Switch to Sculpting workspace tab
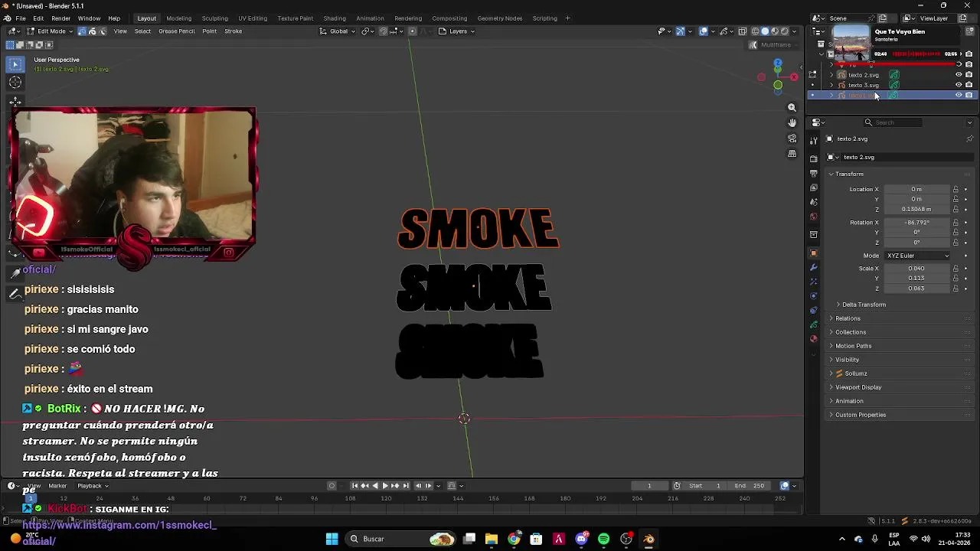Viewport: 980px width, 551px height. coord(214,18)
